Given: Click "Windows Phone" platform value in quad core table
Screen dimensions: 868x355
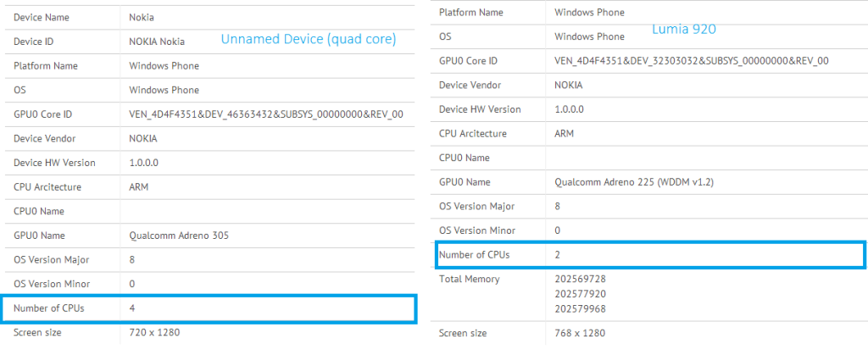Looking at the screenshot, I should click(164, 66).
